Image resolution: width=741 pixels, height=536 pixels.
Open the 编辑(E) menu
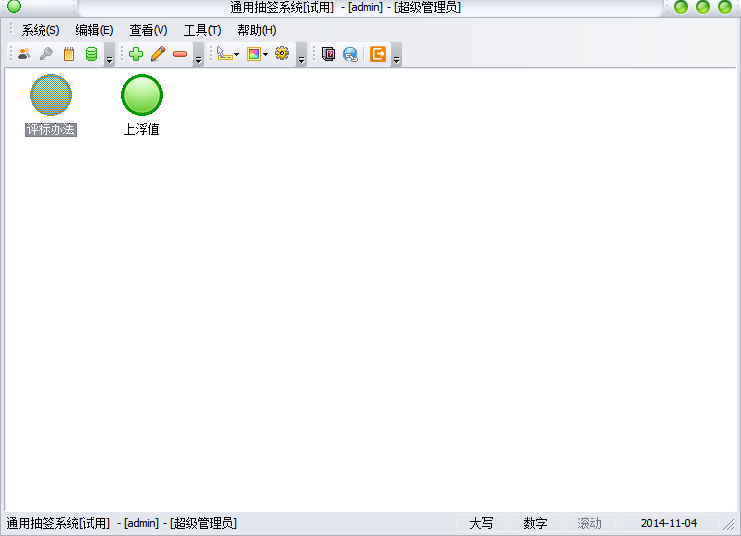tap(94, 30)
